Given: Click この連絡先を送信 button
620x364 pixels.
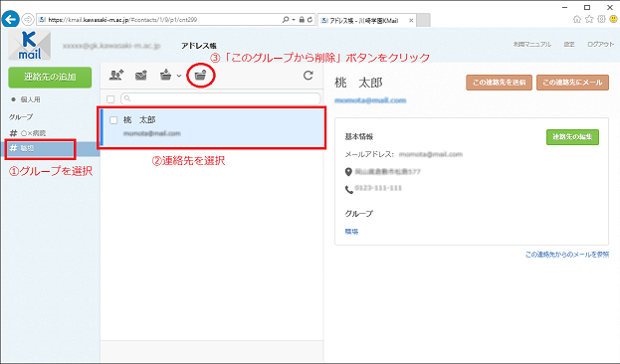Looking at the screenshot, I should click(499, 83).
